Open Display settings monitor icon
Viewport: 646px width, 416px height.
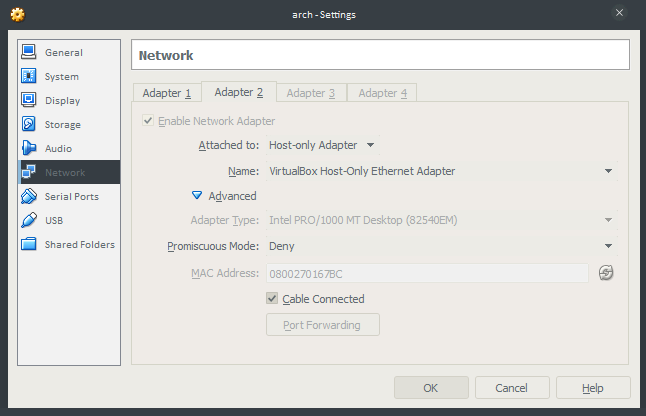29,100
